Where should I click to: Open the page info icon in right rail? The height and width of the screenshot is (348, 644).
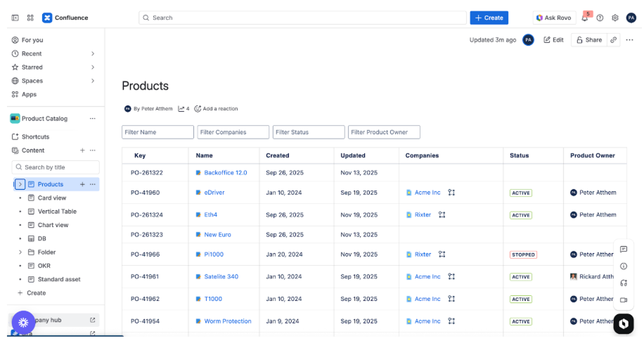tap(624, 266)
